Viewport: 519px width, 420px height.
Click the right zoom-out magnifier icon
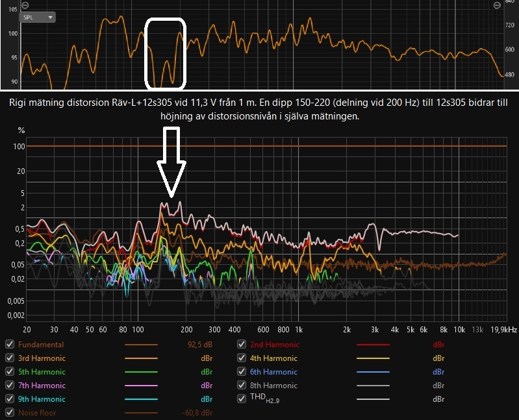point(497,5)
